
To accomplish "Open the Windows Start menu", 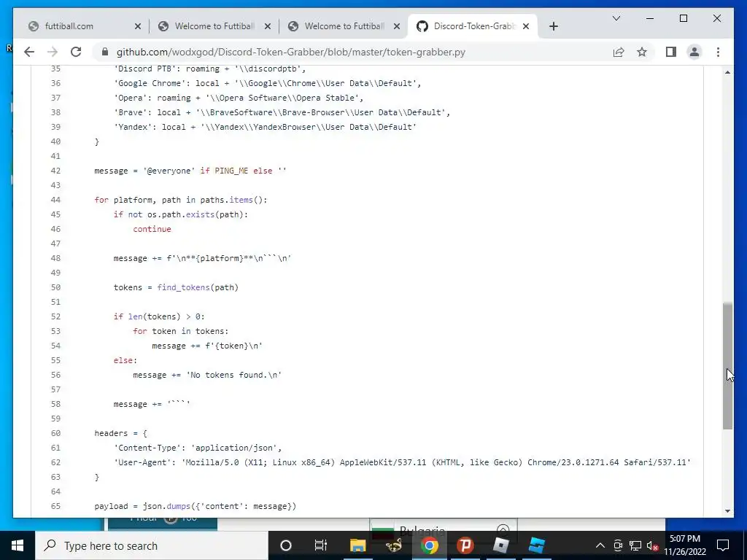I will pos(18,545).
